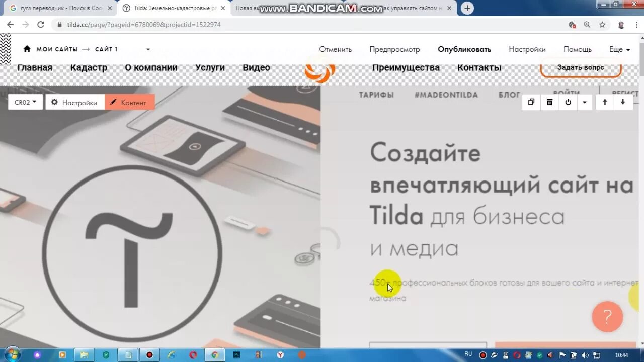This screenshot has height=362, width=644.
Task: Click Опубликовать to publish the page
Action: (464, 49)
